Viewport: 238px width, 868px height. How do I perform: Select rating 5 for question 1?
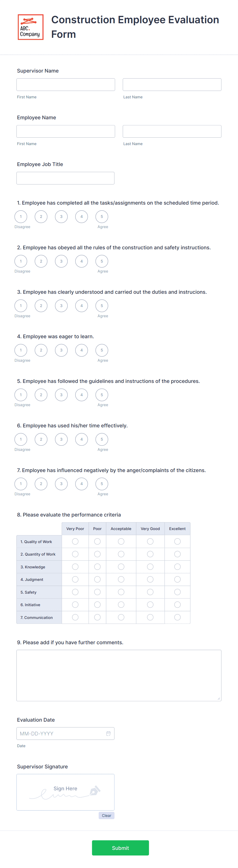(x=102, y=217)
